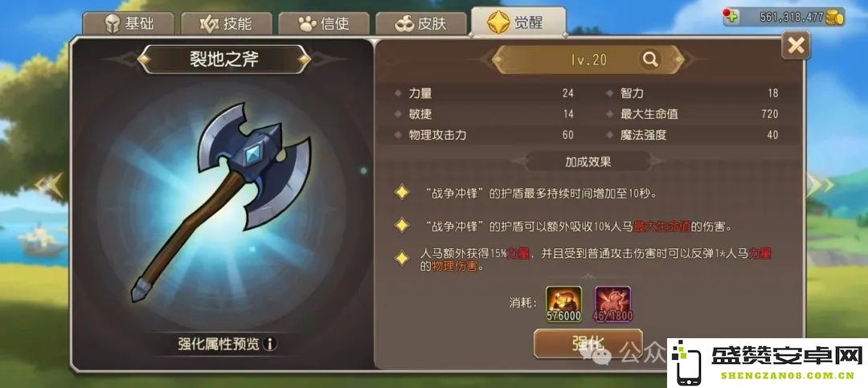Tap the 加成效果 section header
Viewport: 868px width, 388px height.
tap(588, 162)
